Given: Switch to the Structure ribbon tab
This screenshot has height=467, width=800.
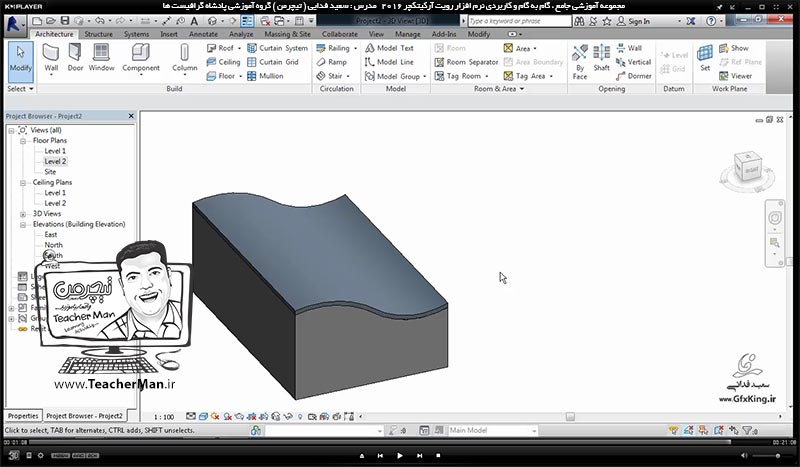Looking at the screenshot, I should pyautogui.click(x=98, y=34).
